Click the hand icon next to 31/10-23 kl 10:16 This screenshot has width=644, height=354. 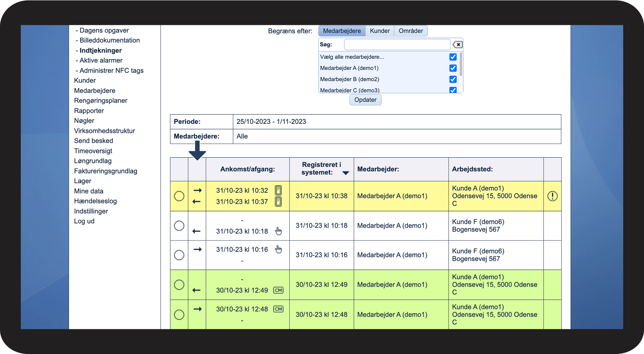(x=278, y=249)
